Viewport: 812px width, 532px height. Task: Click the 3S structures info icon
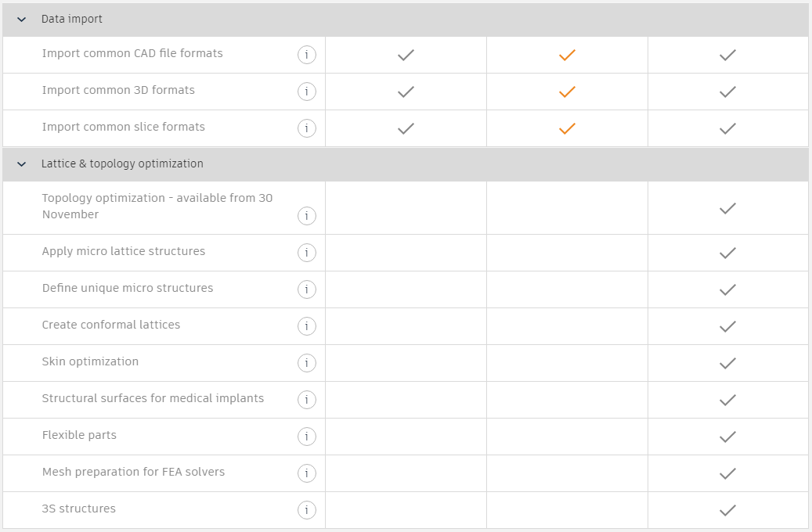click(x=307, y=510)
